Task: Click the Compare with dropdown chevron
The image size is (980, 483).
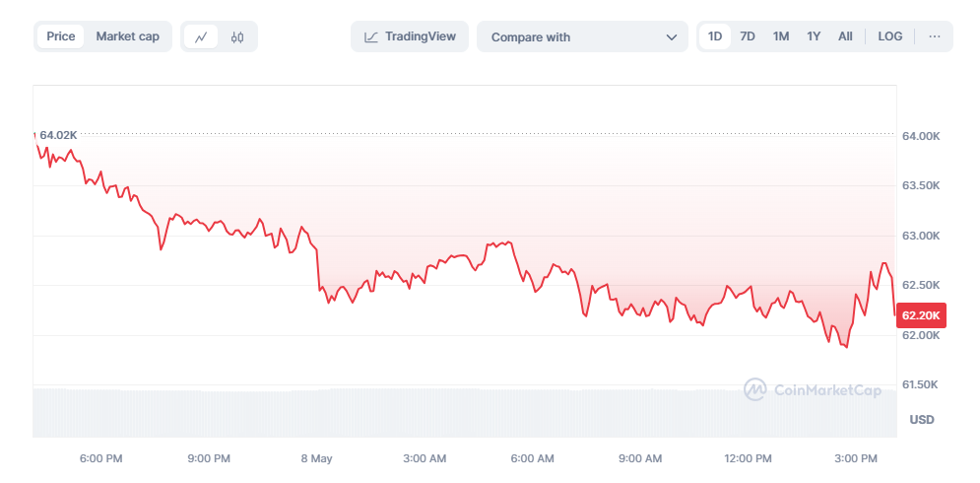Action: click(672, 37)
